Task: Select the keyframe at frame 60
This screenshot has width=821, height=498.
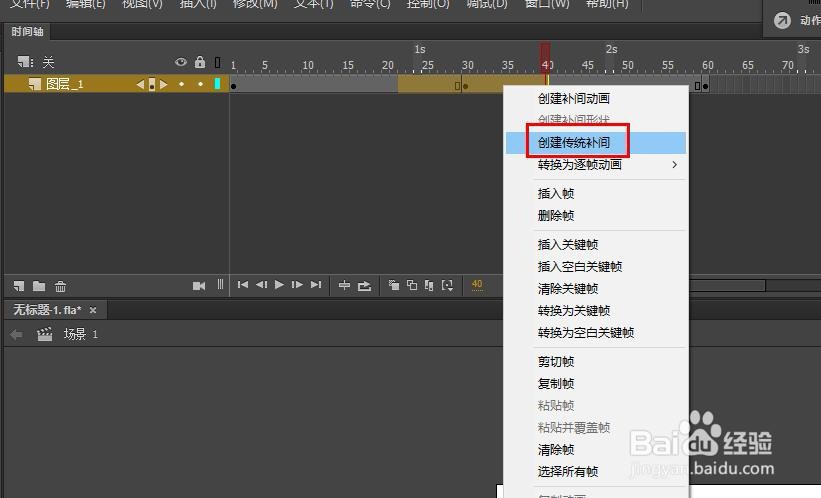Action: (x=706, y=86)
